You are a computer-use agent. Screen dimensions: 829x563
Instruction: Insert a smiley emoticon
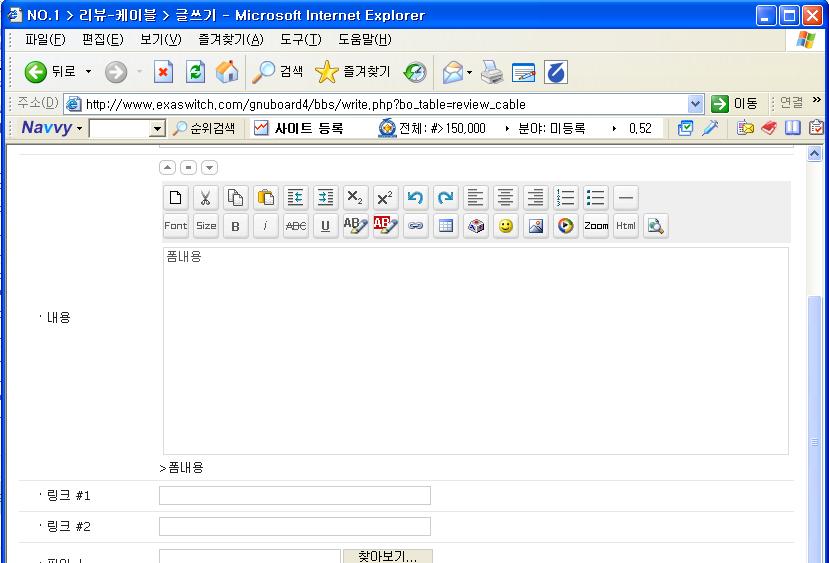pos(506,226)
